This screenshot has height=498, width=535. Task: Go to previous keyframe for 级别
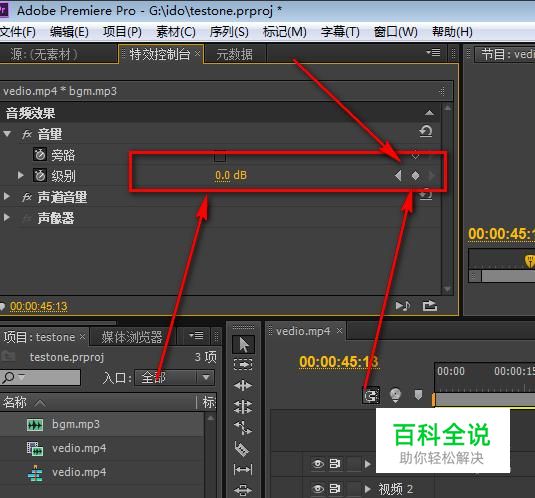coord(398,176)
